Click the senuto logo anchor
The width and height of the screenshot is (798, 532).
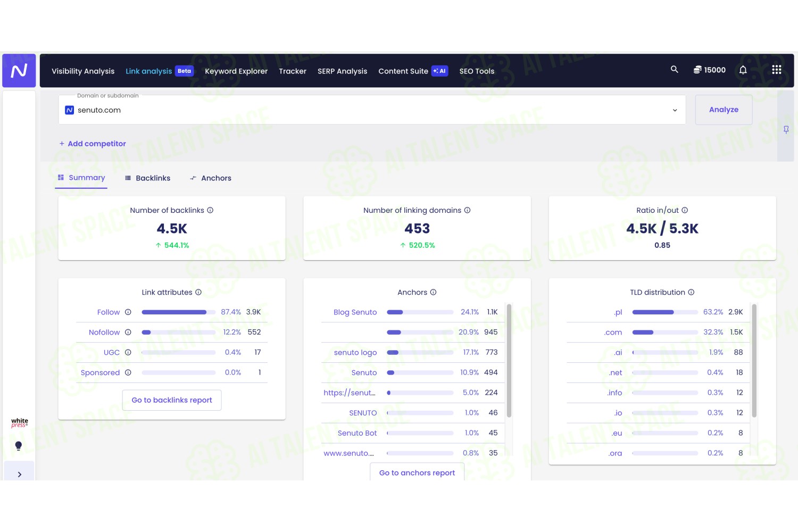(x=355, y=353)
